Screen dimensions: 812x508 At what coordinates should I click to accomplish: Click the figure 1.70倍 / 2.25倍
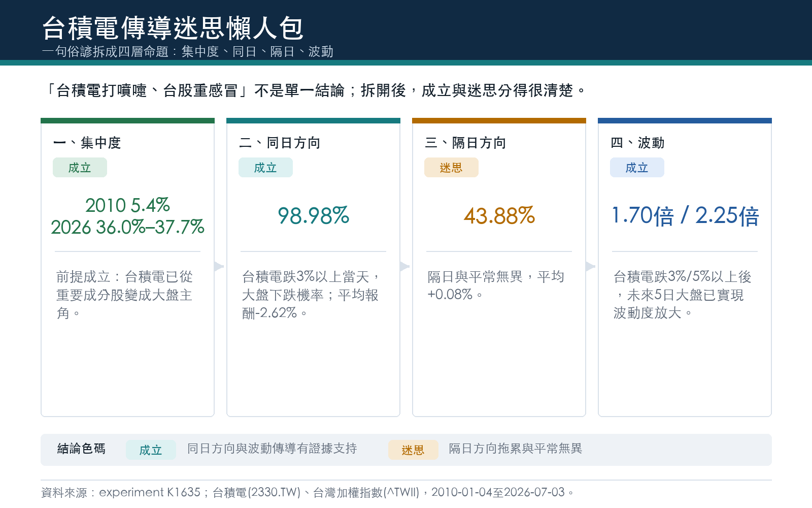pyautogui.click(x=685, y=216)
